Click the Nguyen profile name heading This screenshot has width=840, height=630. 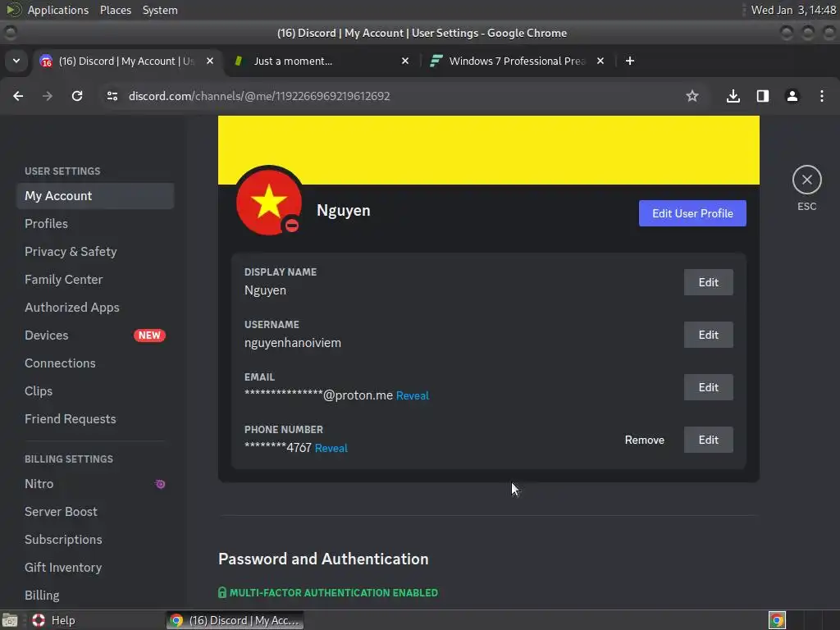click(x=344, y=211)
